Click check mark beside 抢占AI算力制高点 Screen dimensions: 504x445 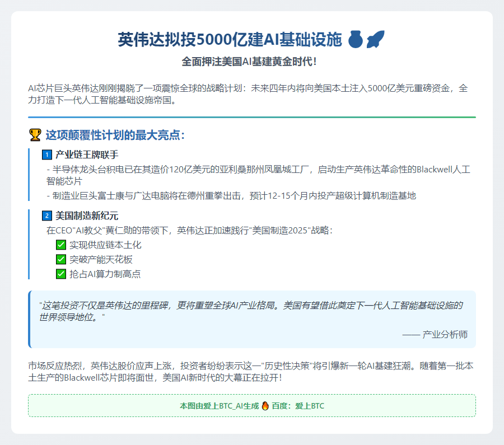tap(61, 274)
